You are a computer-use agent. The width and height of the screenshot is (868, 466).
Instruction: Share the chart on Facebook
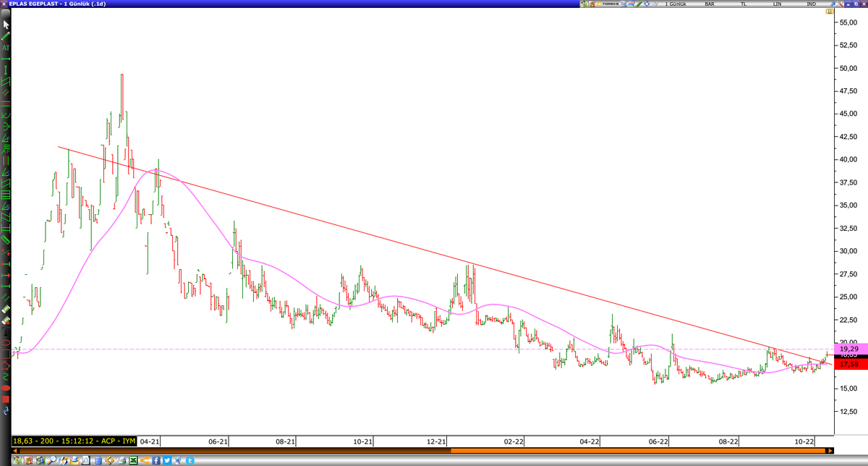(x=156, y=460)
